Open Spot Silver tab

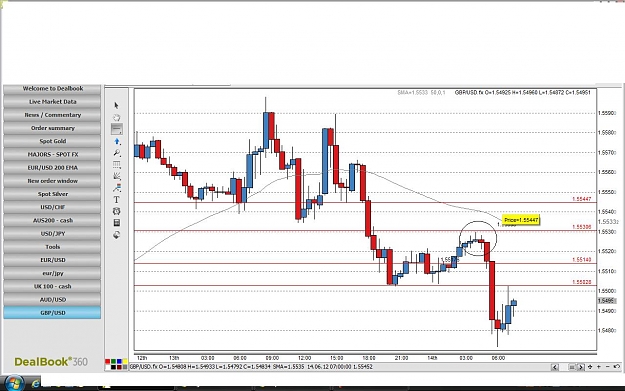pyautogui.click(x=52, y=194)
